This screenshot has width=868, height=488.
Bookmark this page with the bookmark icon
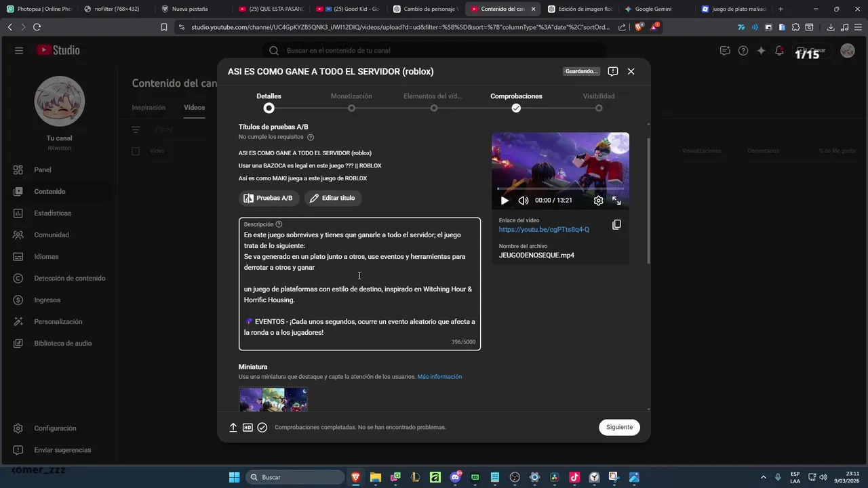(164, 27)
